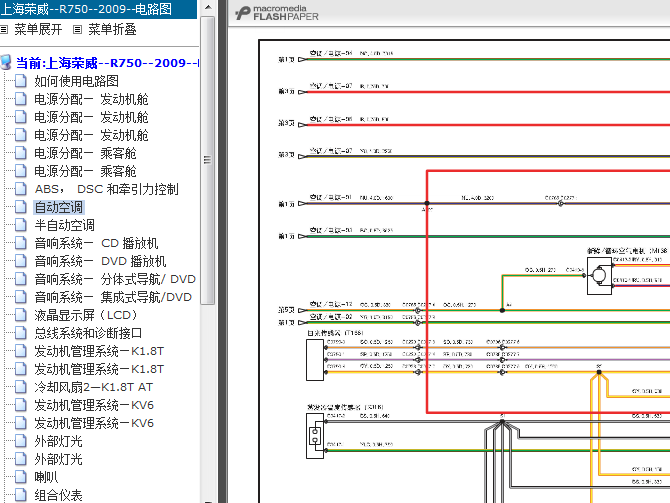The width and height of the screenshot is (670, 503).
Task: Click page icon next to 冷却风扇2
Action: coord(21,386)
